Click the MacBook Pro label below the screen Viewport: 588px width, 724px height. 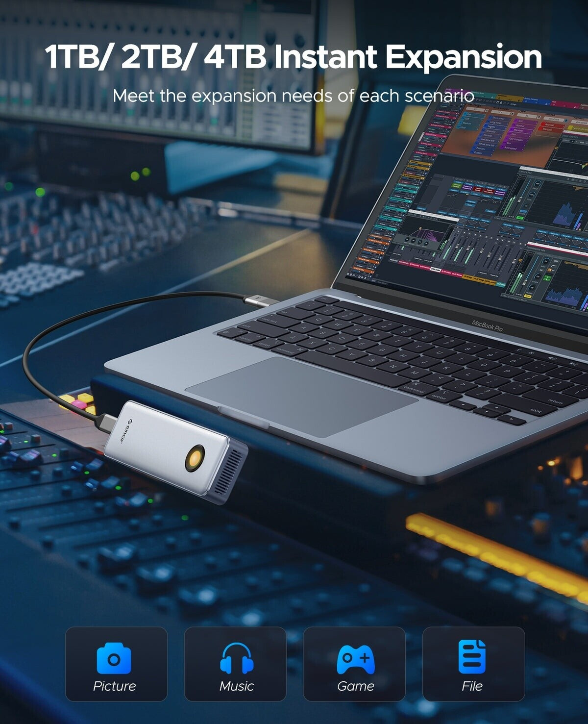pos(487,325)
